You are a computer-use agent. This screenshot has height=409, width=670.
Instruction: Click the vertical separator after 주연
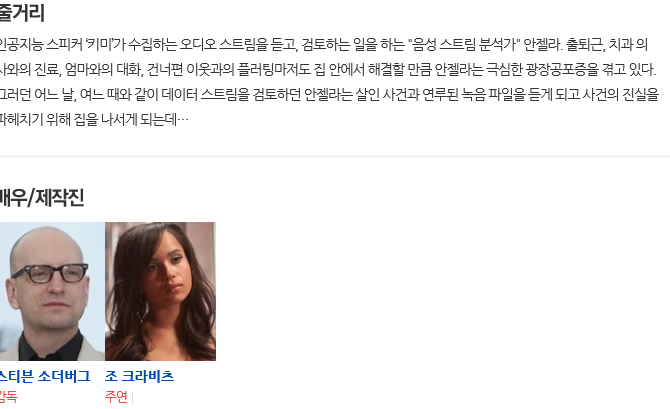pos(133,397)
